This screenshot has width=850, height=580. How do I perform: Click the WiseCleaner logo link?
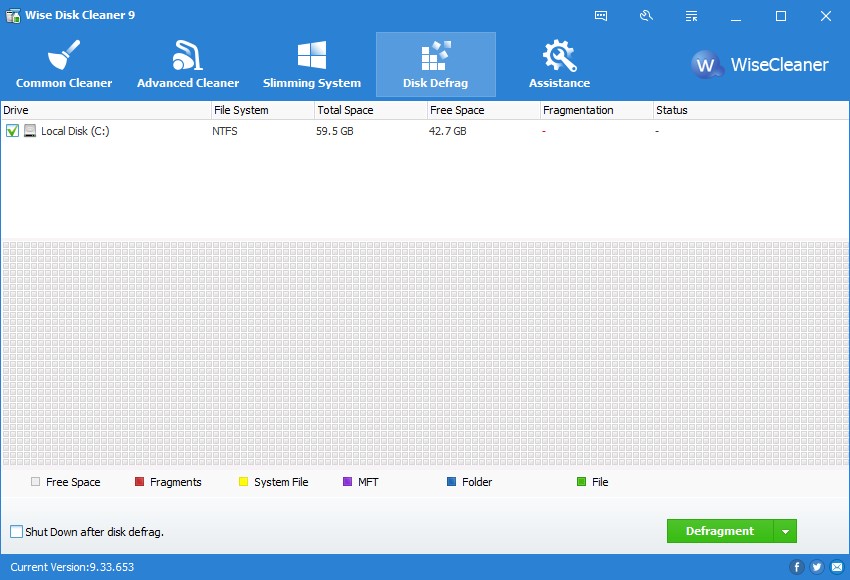click(x=760, y=65)
